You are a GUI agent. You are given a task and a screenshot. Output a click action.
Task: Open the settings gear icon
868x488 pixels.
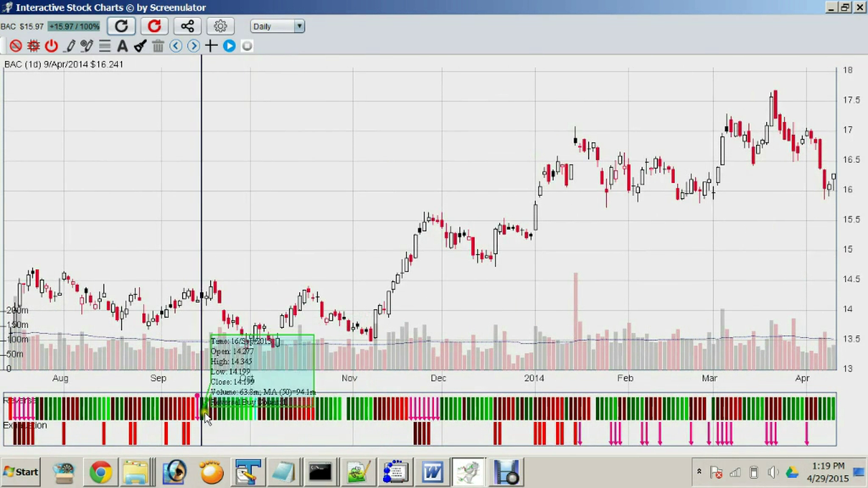coord(220,26)
